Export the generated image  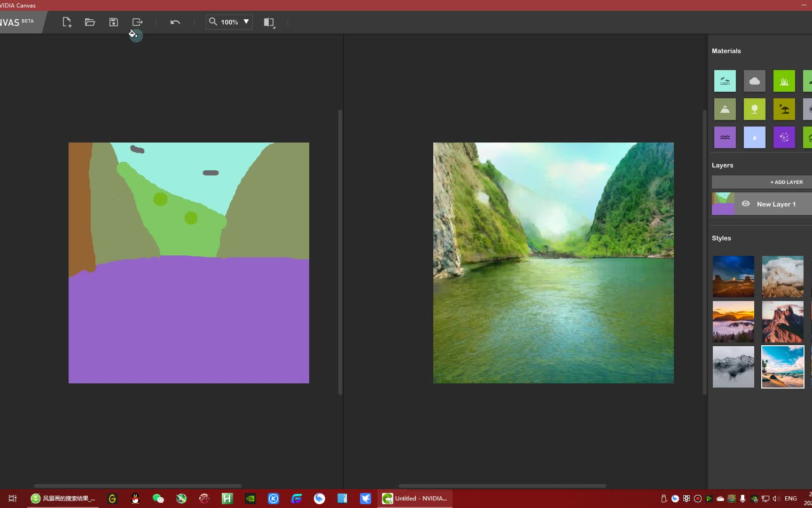137,22
